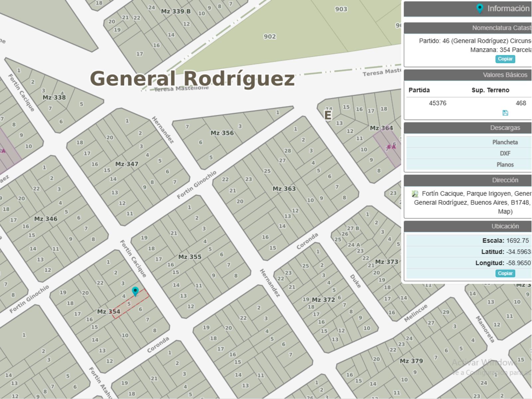The height and width of the screenshot is (399, 532).
Task: Open the map icon beside the address
Action: pos(415,194)
